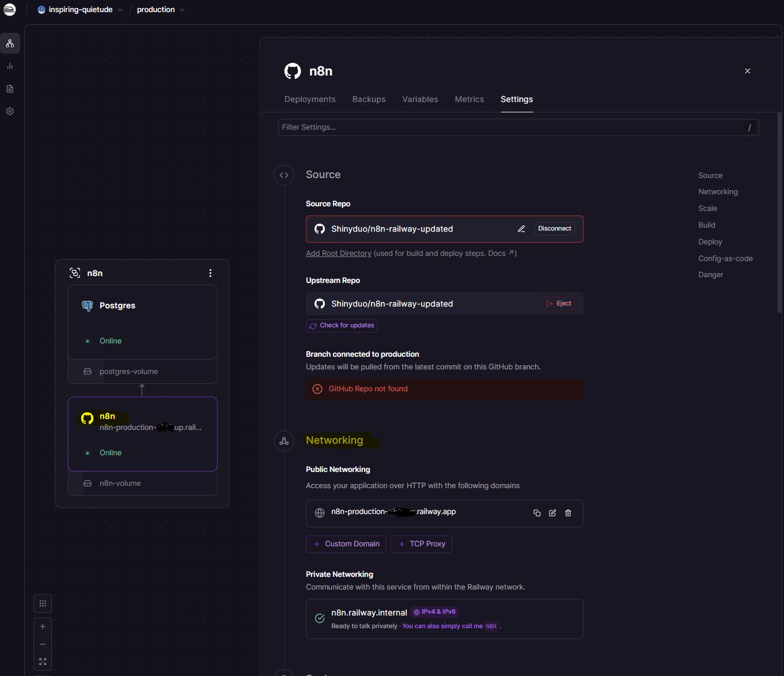Open the n8n group three-dot menu
Viewport: 784px width, 676px height.
click(x=210, y=273)
